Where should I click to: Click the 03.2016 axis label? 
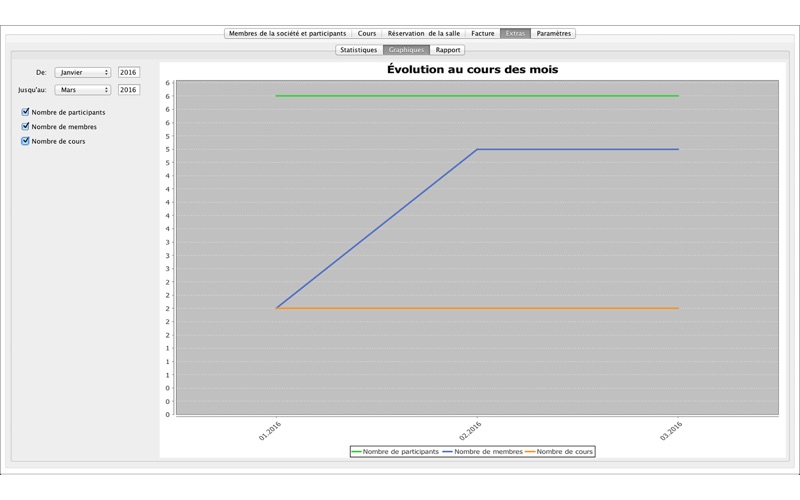point(671,431)
